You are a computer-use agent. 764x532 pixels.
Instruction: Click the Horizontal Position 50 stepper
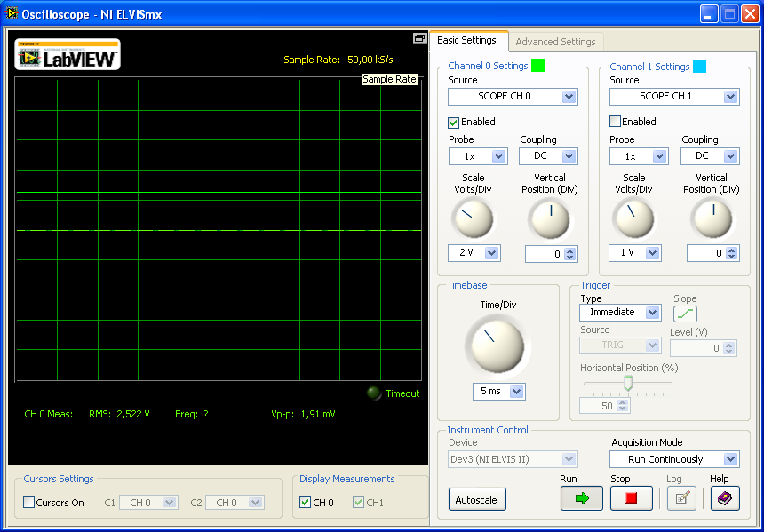[x=622, y=406]
